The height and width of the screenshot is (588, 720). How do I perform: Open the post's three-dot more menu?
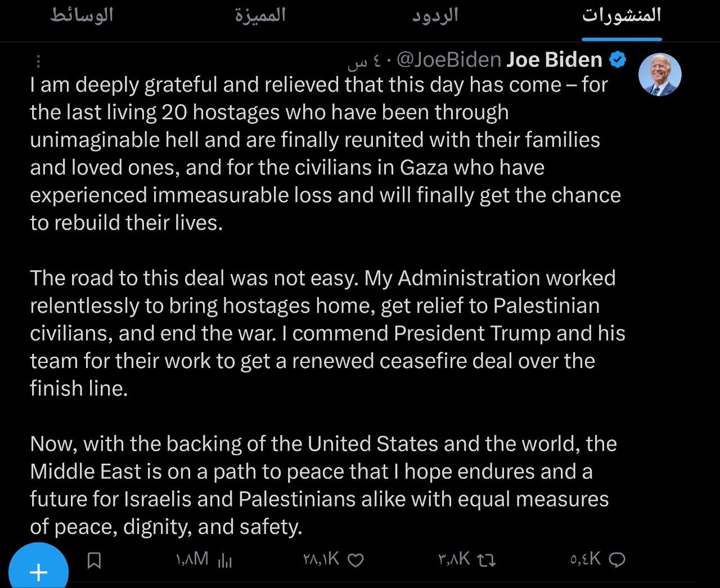[x=38, y=61]
